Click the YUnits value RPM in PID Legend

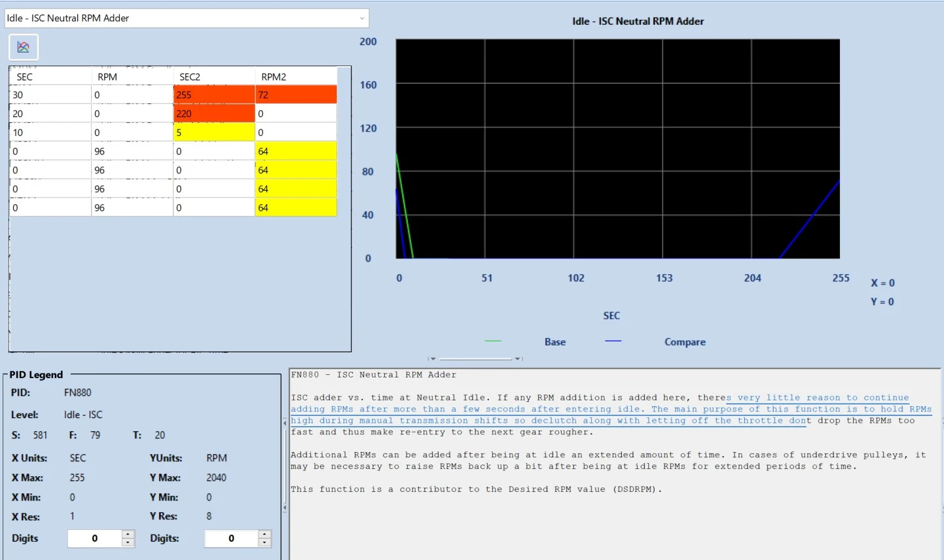coord(217,458)
